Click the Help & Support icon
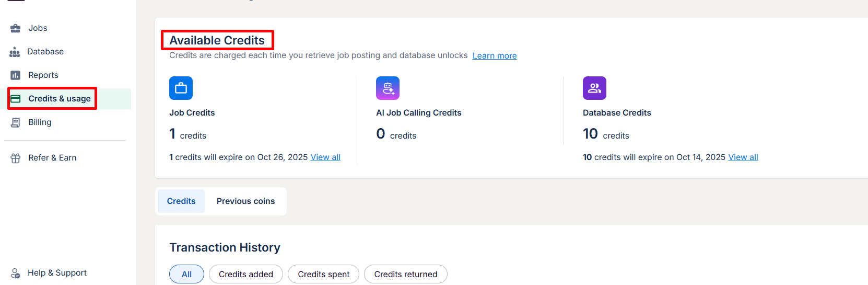The height and width of the screenshot is (285, 868). [x=16, y=273]
